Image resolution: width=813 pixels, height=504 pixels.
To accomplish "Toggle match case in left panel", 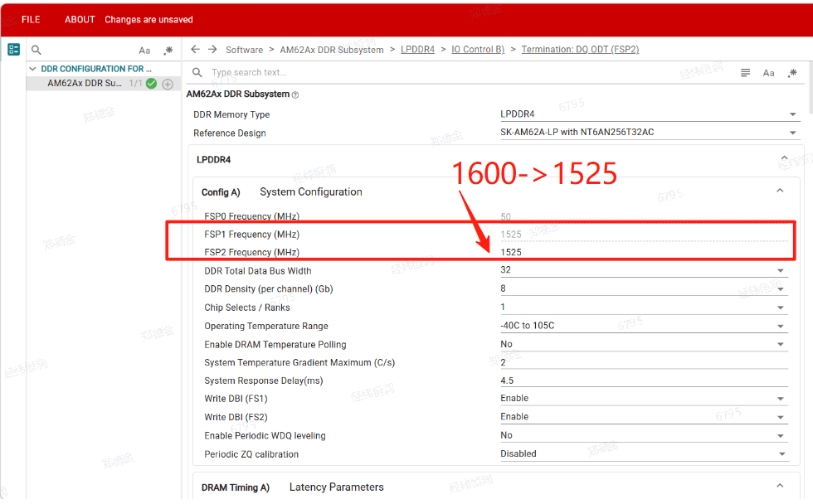I will (144, 51).
